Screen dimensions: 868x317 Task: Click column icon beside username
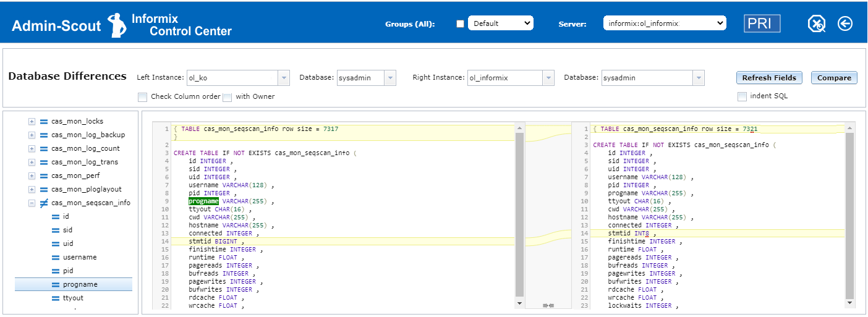(56, 257)
